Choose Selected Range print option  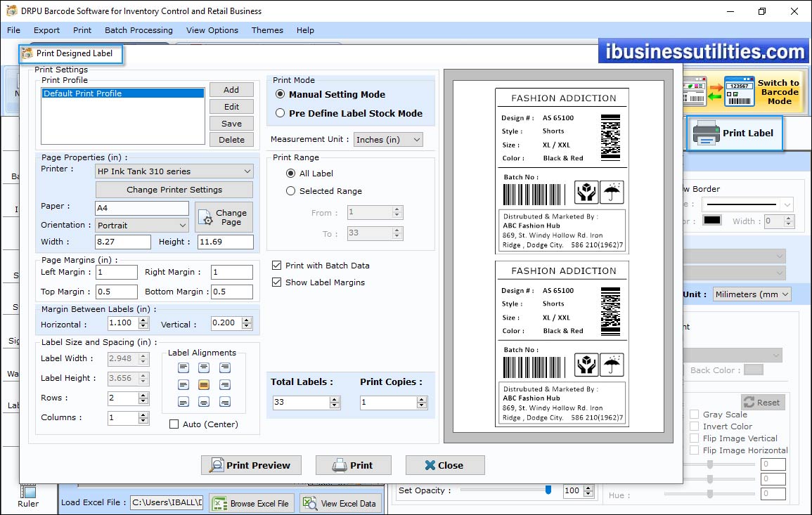290,191
